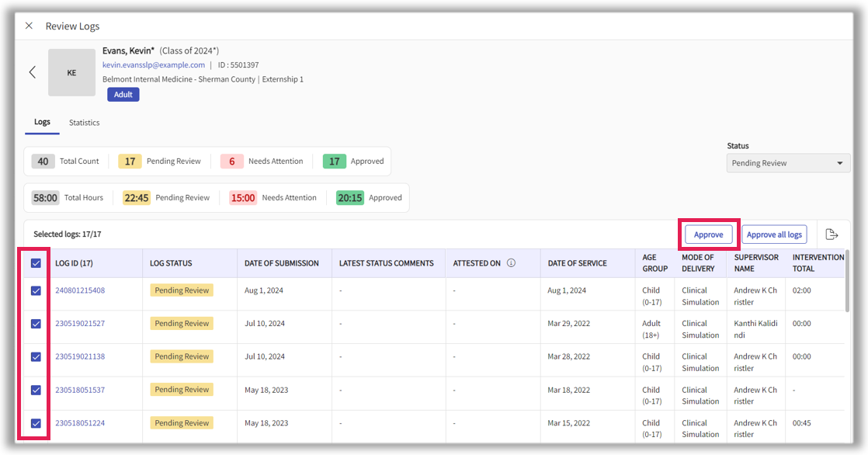Click the Attested On info icon
868x455 pixels.
coord(511,263)
